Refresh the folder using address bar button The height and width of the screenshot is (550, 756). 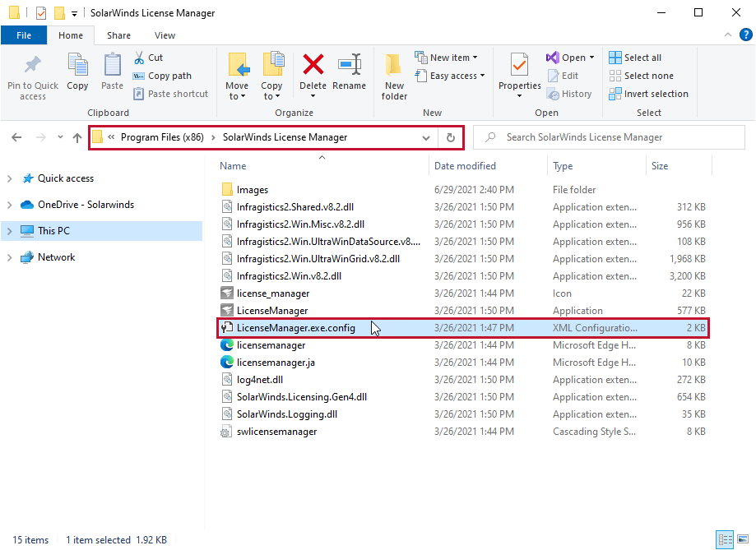point(450,137)
